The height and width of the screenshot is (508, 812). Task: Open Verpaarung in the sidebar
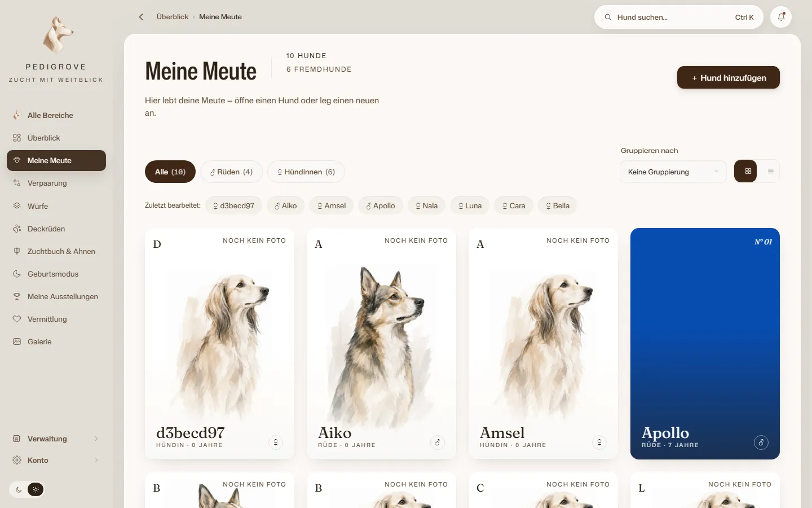point(56,183)
